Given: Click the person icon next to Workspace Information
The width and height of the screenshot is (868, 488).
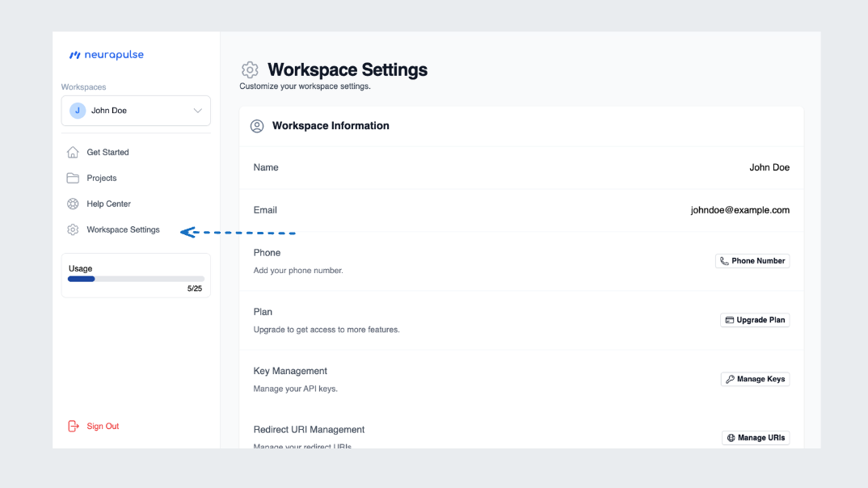Looking at the screenshot, I should [x=257, y=126].
